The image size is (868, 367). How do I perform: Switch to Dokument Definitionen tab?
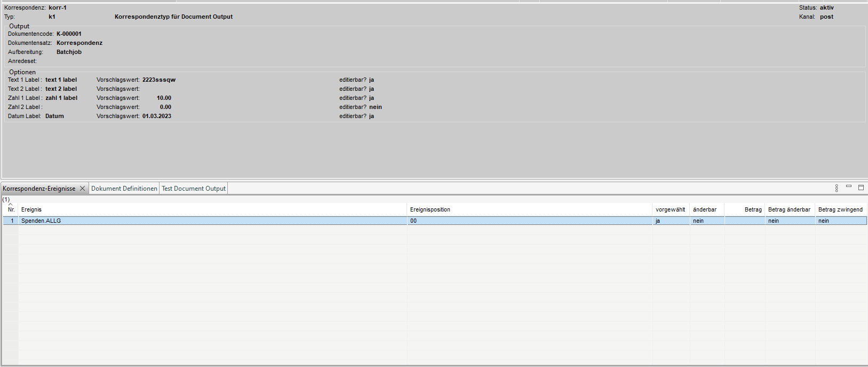pyautogui.click(x=124, y=189)
